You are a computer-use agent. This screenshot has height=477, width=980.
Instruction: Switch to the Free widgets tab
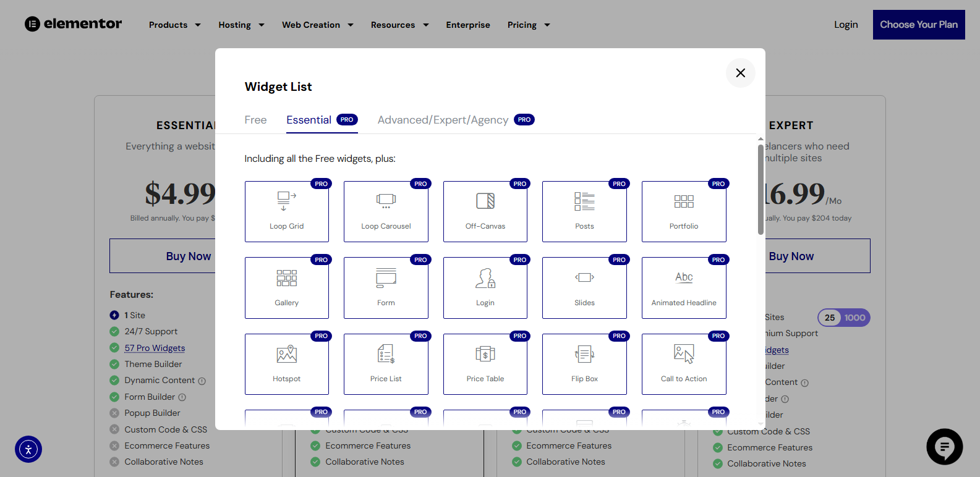[255, 120]
